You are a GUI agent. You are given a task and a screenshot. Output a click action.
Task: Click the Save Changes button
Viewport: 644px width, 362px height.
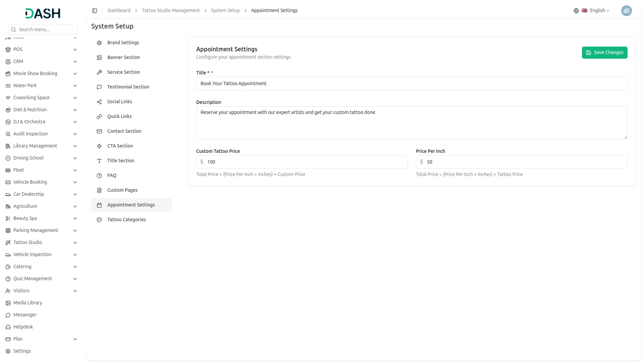[604, 53]
